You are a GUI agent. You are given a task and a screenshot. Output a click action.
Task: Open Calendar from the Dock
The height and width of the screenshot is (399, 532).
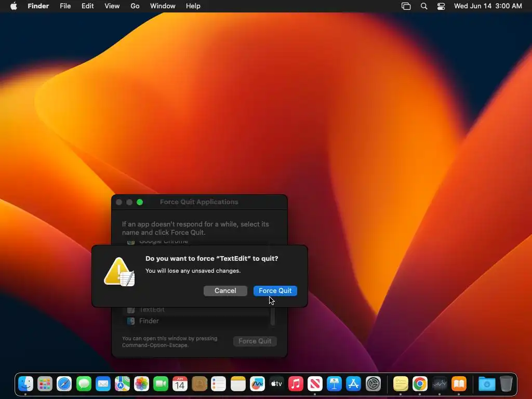180,384
